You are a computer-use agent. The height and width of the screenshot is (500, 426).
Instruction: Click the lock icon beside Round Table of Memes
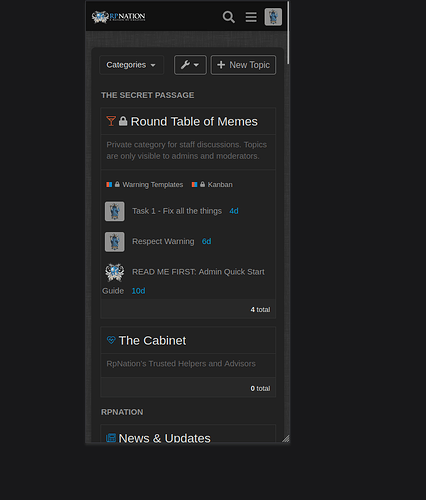point(123,121)
